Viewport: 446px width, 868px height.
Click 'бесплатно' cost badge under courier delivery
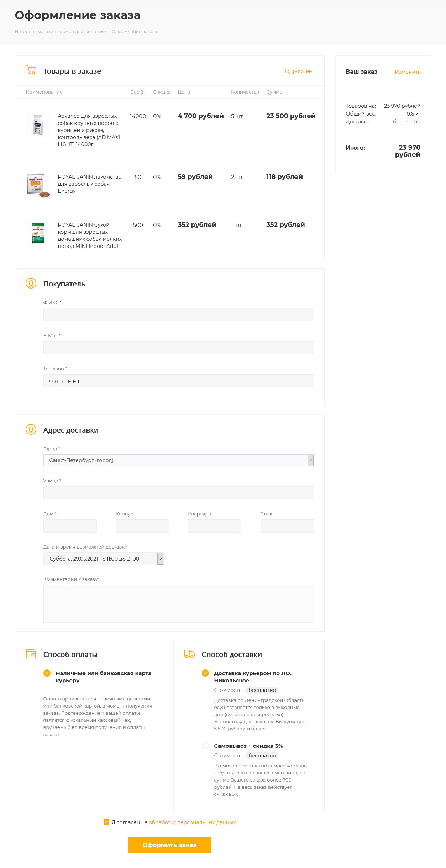(262, 690)
